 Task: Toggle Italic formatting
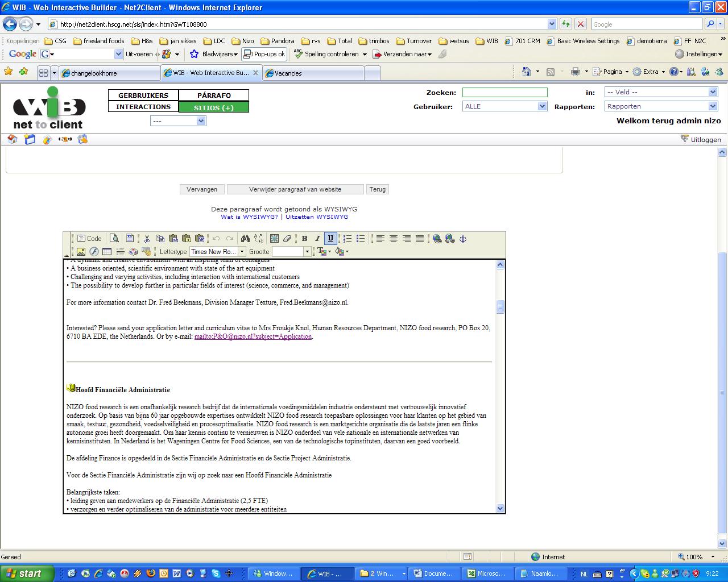[x=317, y=239]
